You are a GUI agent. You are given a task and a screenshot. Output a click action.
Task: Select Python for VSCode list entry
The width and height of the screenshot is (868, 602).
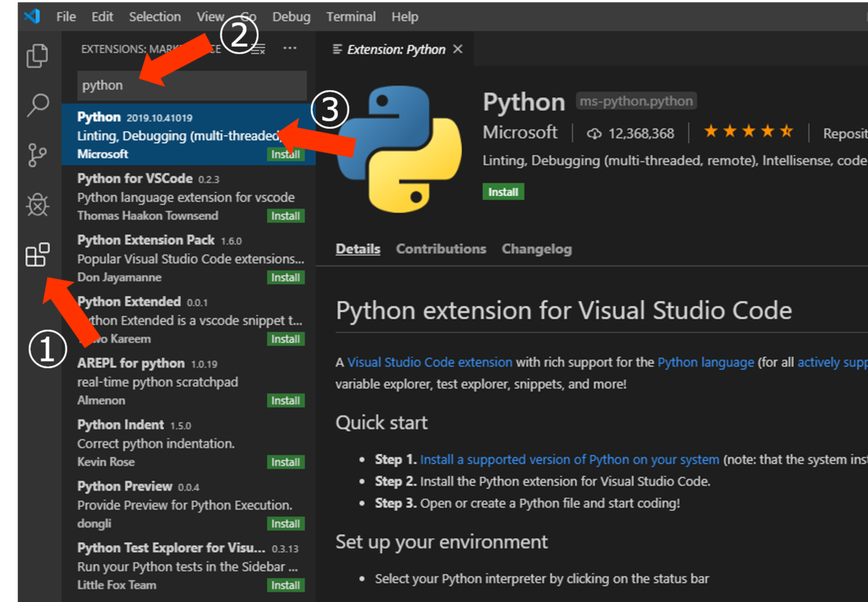coord(189,197)
